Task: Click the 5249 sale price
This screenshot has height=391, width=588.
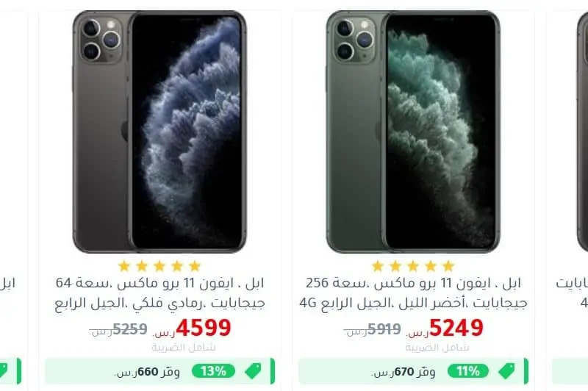Action: coord(456,328)
